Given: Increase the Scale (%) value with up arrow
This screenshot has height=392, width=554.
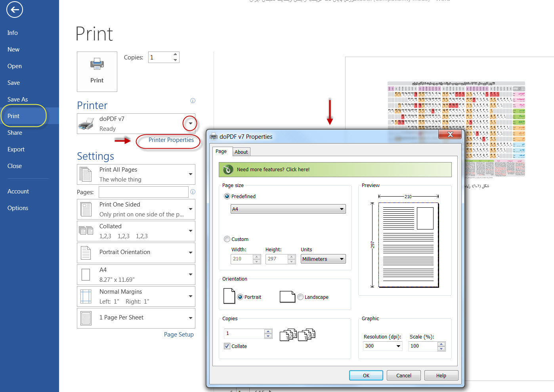Looking at the screenshot, I should (x=441, y=344).
